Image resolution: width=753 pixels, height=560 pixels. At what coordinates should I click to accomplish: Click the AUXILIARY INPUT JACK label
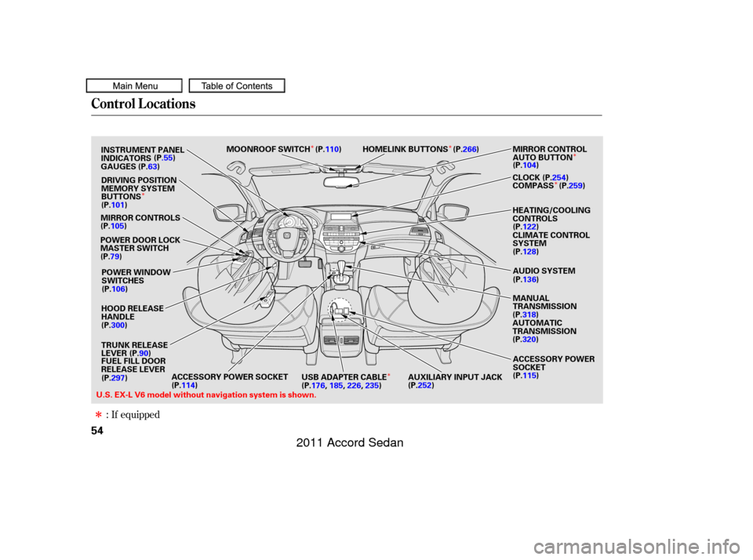(x=455, y=377)
